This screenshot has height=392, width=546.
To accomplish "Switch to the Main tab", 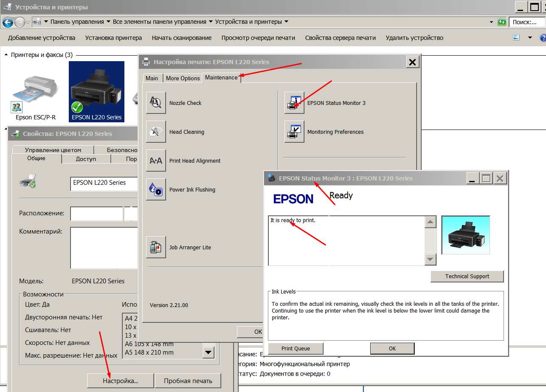I will 152,78.
